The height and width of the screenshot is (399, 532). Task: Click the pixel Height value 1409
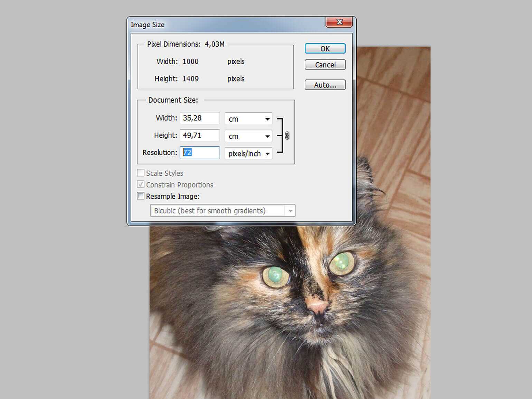coord(190,79)
